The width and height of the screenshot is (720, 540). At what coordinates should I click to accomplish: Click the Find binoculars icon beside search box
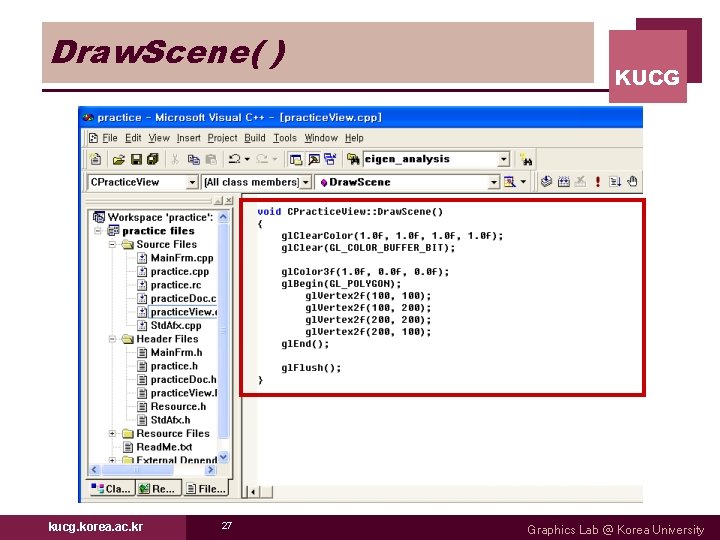coord(526,160)
